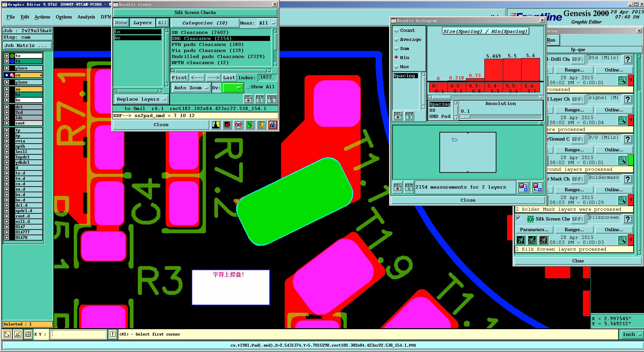This screenshot has height=352, width=644.
Task: Click the red measurement icon beside Close
Action: click(227, 125)
